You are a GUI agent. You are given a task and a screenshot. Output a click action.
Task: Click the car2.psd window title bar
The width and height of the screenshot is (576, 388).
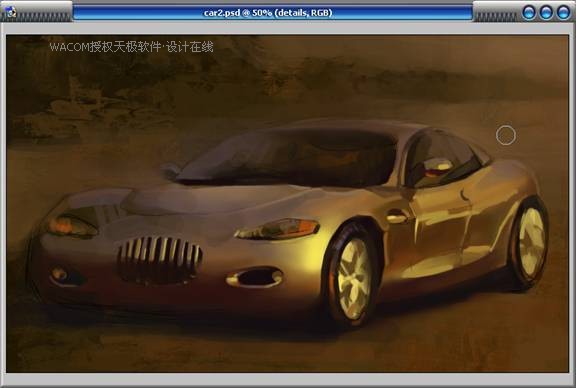tap(273, 12)
